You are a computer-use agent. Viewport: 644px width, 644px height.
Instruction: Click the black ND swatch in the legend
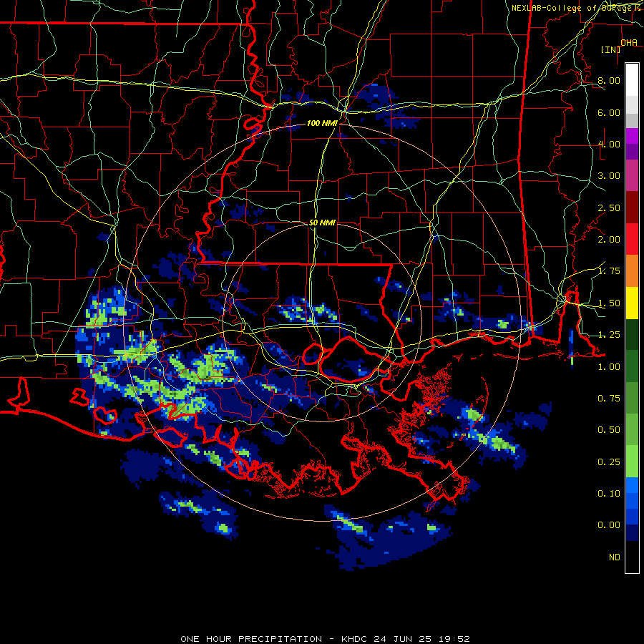[x=632, y=557]
